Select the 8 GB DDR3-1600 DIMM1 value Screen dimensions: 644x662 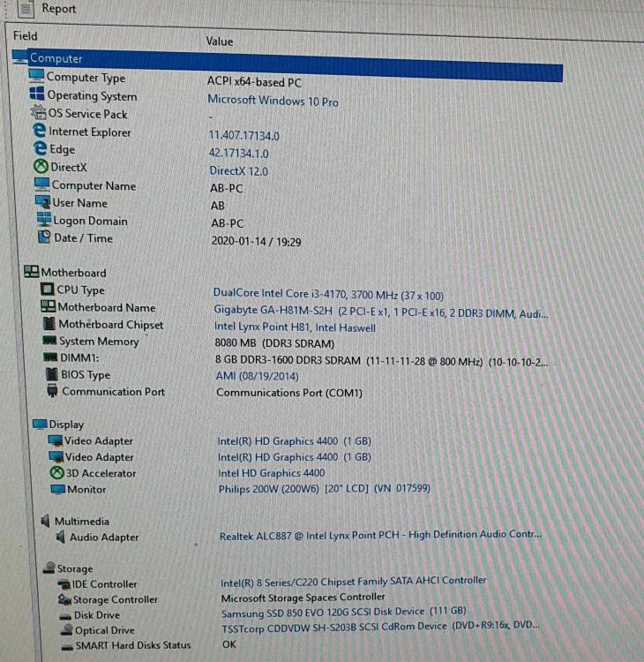(381, 361)
